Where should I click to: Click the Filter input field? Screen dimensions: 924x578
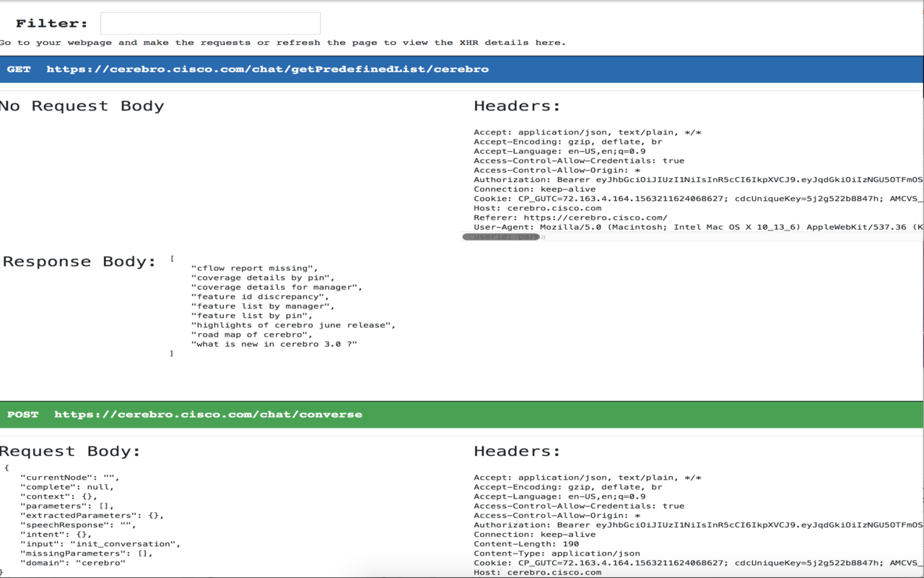(210, 23)
